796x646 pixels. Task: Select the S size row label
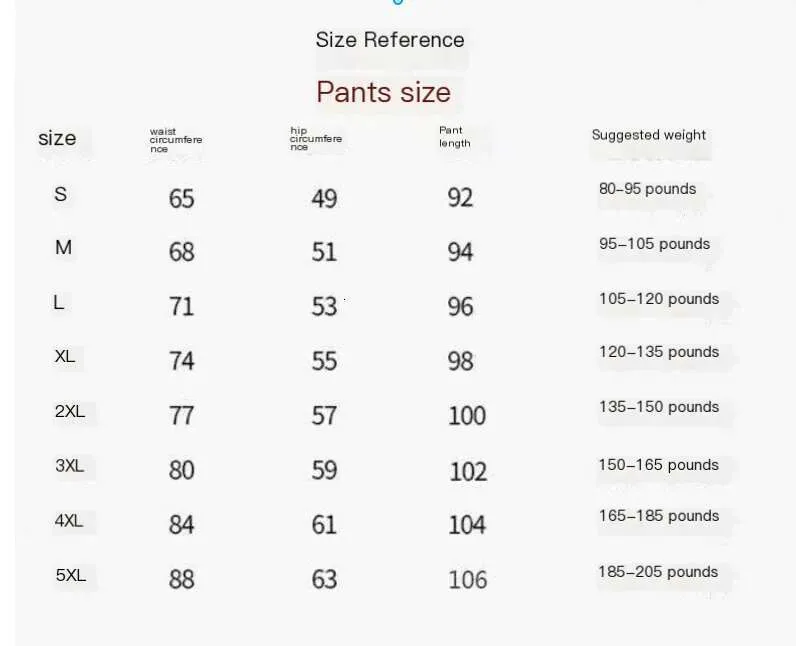click(x=61, y=194)
